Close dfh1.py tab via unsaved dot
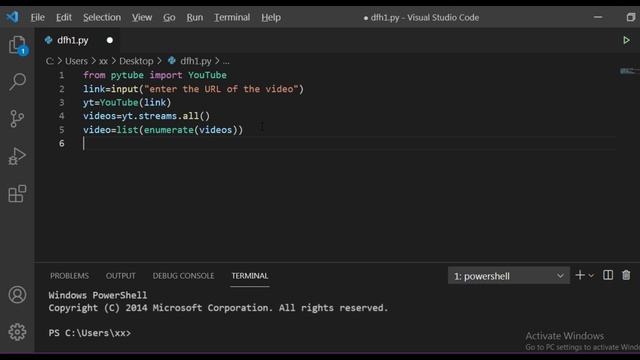640x360 pixels. [x=110, y=40]
